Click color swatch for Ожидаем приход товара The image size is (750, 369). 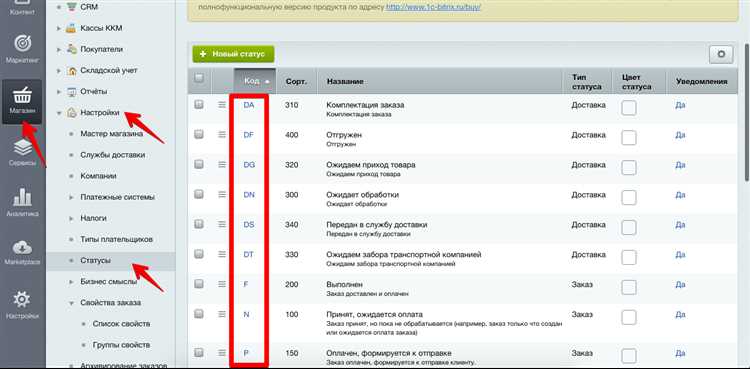629,168
